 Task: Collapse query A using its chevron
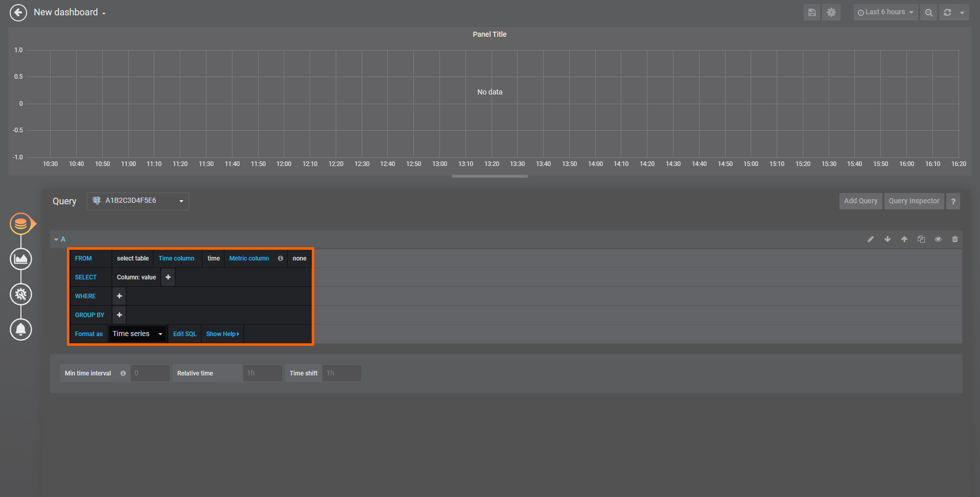coord(56,239)
